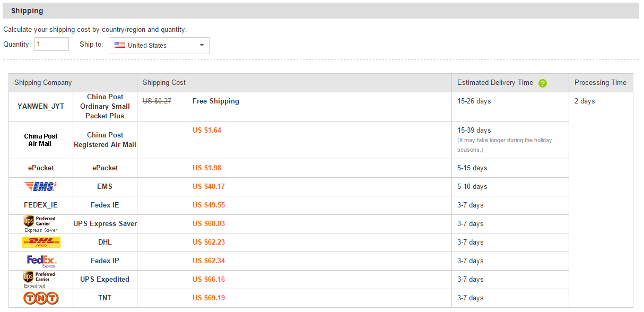The image size is (644, 312).
Task: Click the DHL Express logo
Action: click(41, 242)
